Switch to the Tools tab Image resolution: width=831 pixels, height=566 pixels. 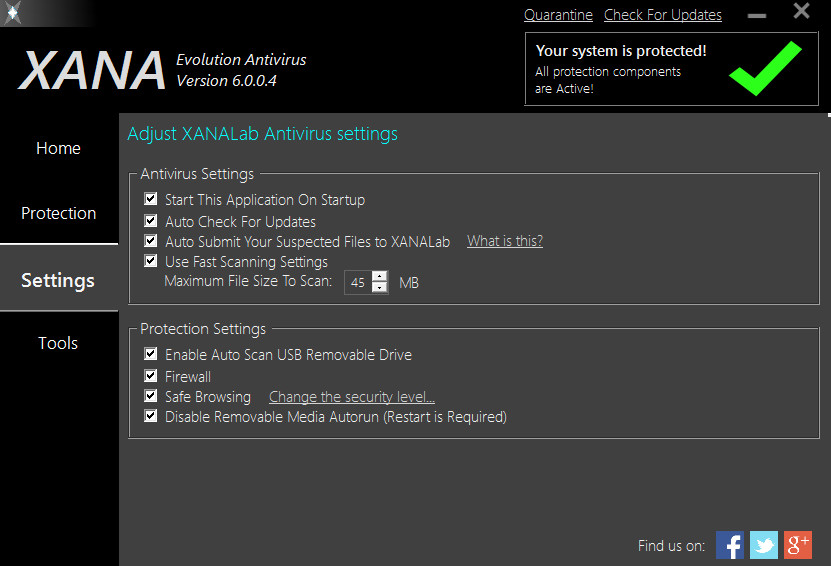58,343
